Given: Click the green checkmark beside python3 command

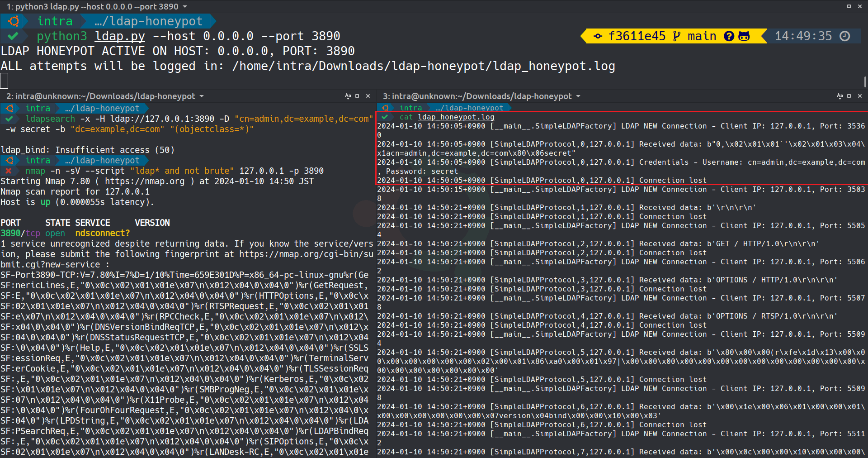Looking at the screenshot, I should coord(13,36).
